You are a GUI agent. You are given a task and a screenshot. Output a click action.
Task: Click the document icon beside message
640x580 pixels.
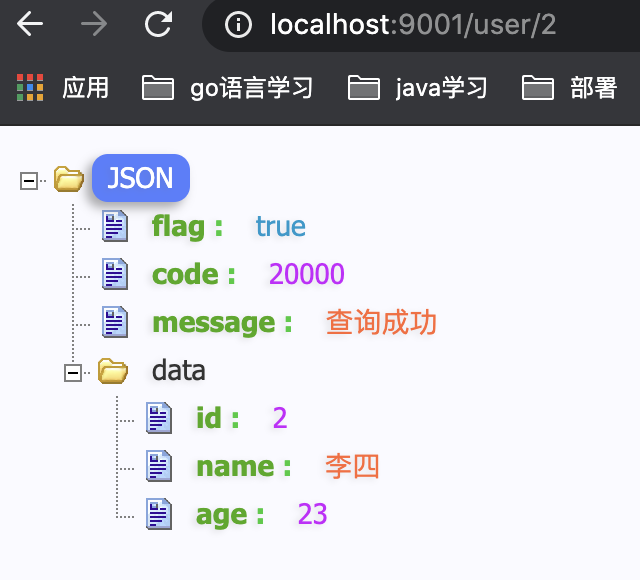tap(115, 322)
